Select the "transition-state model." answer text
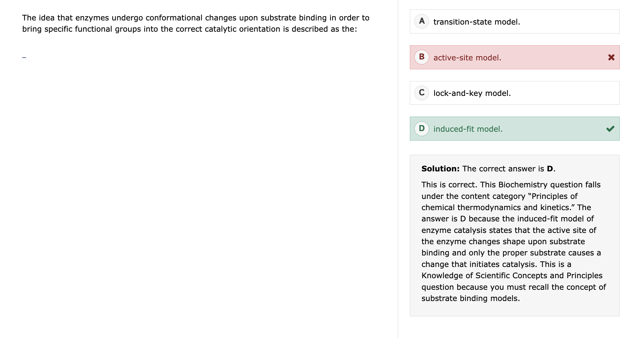644x338 pixels. (x=476, y=22)
